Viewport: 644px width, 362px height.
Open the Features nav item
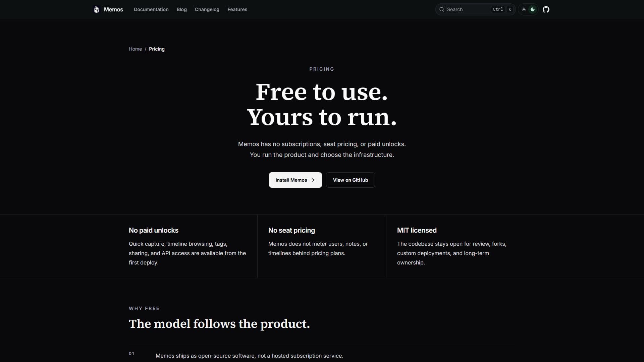pyautogui.click(x=237, y=9)
